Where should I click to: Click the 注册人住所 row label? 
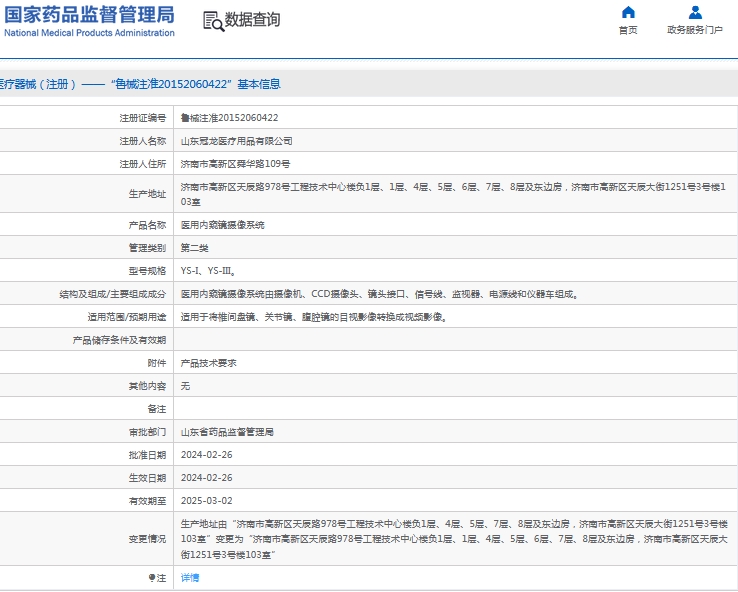coord(143,164)
